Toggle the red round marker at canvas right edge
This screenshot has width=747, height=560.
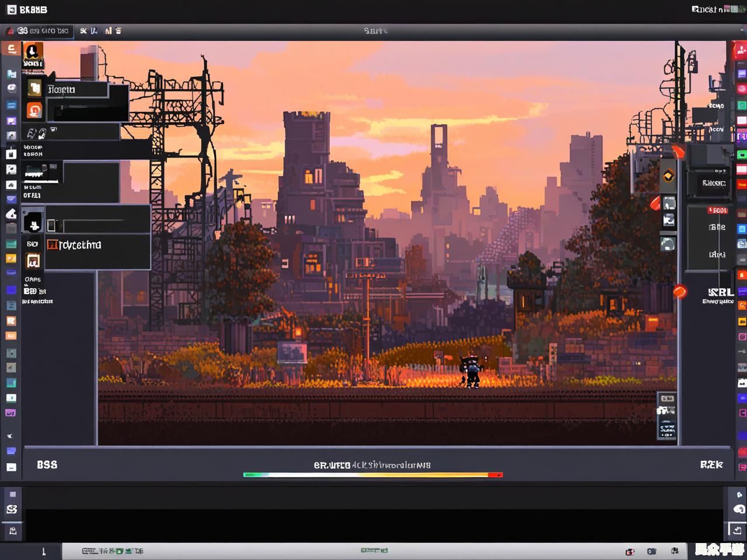point(680,291)
